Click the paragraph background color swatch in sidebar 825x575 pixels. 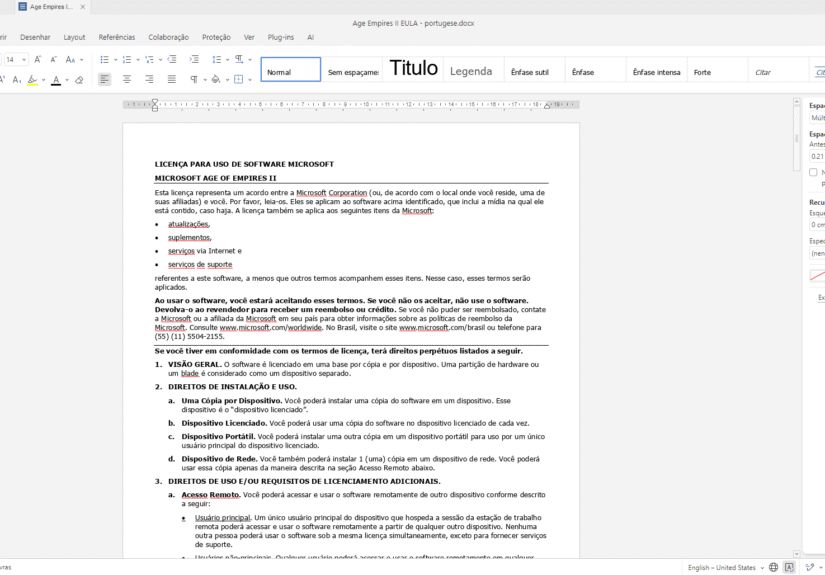tap(817, 275)
